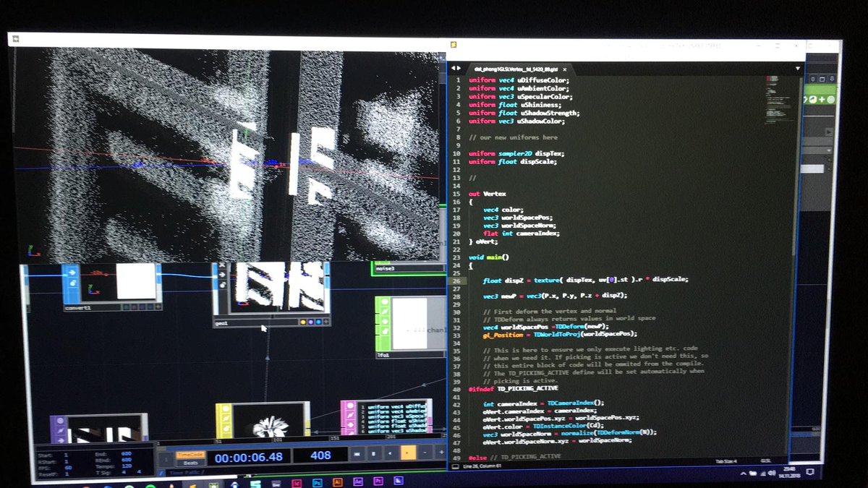This screenshot has width=868, height=488.
Task: Click the top flag on the pink GLSL text node
Action: pos(351,406)
